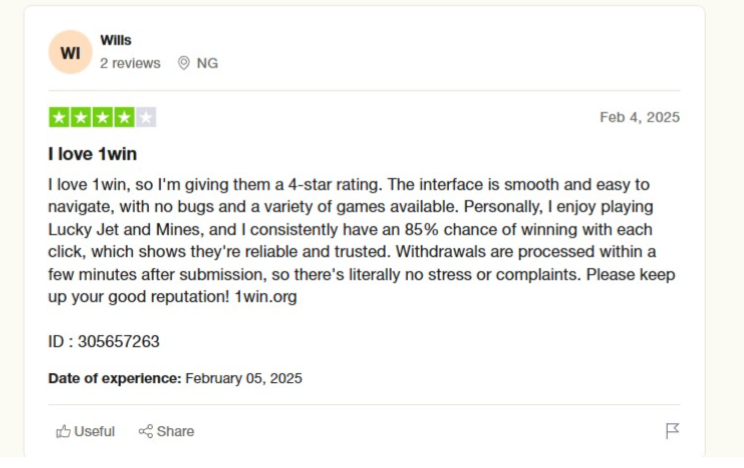Open the 'I love 1win' review title
The image size is (744, 468).
[x=93, y=154]
